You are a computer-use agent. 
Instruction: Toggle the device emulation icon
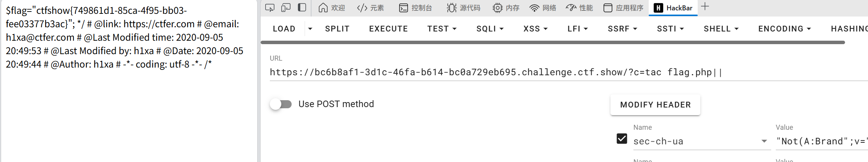(x=286, y=8)
